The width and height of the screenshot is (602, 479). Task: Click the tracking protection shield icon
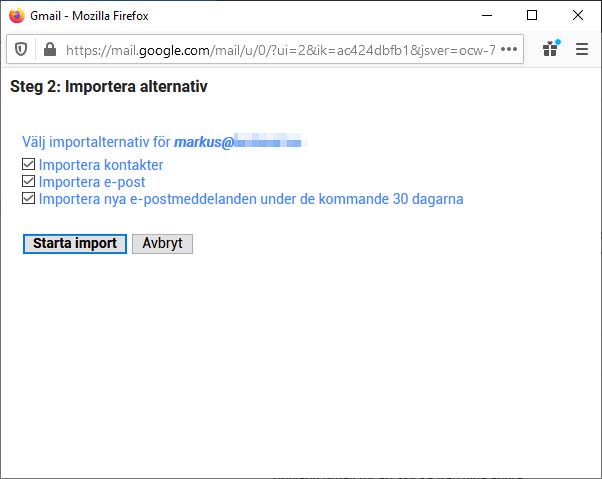[21, 50]
